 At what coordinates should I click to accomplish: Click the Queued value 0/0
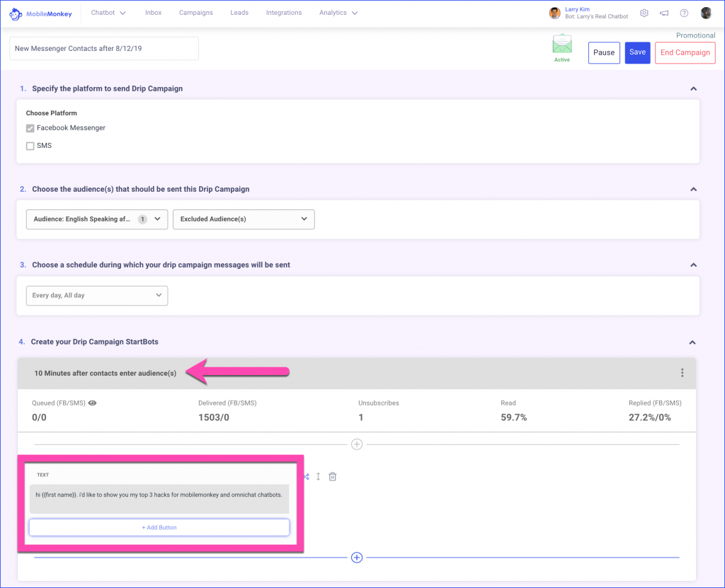pos(40,417)
